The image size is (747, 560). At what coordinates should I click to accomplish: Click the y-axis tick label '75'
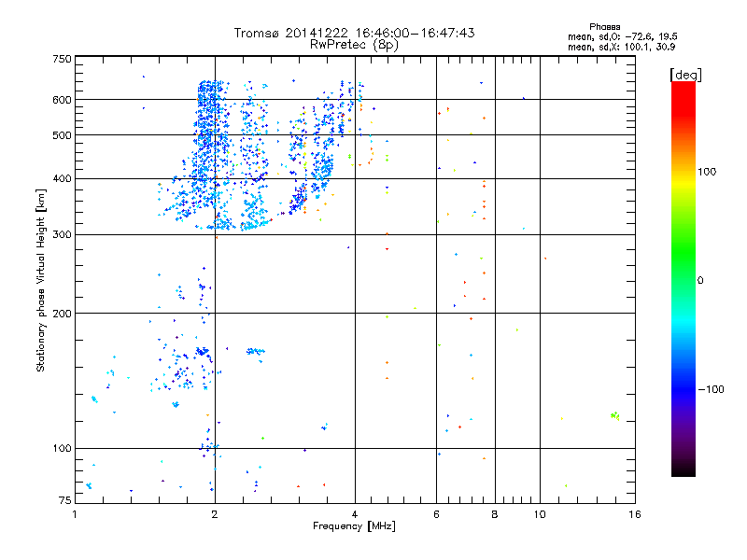(x=65, y=500)
